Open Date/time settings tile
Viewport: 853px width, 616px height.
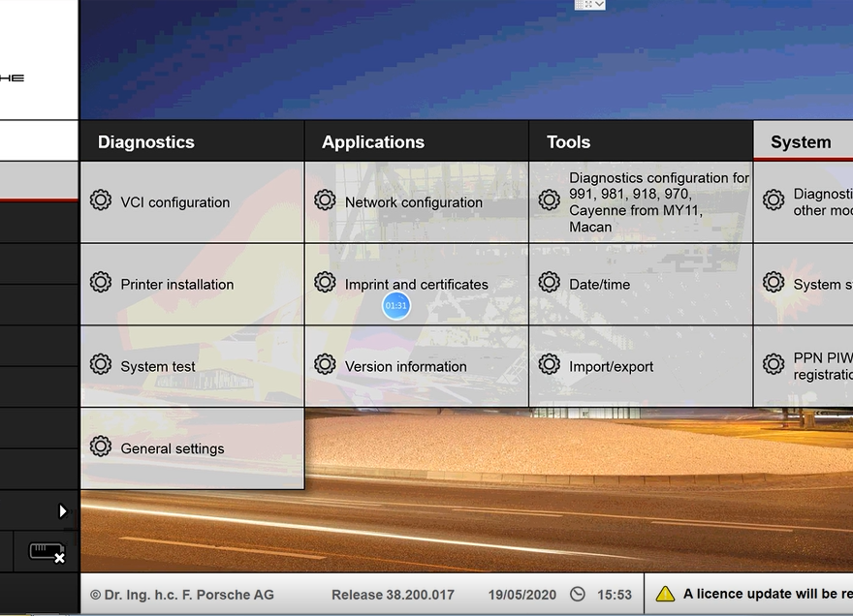[641, 285]
